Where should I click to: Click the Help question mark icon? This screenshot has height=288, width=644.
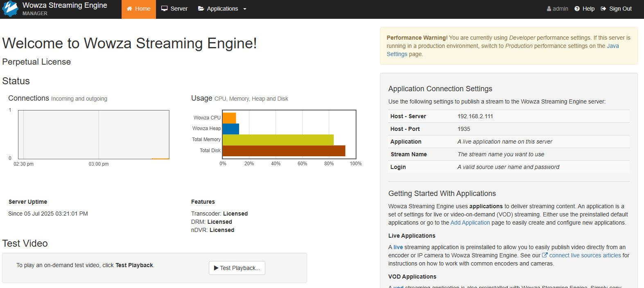[577, 9]
